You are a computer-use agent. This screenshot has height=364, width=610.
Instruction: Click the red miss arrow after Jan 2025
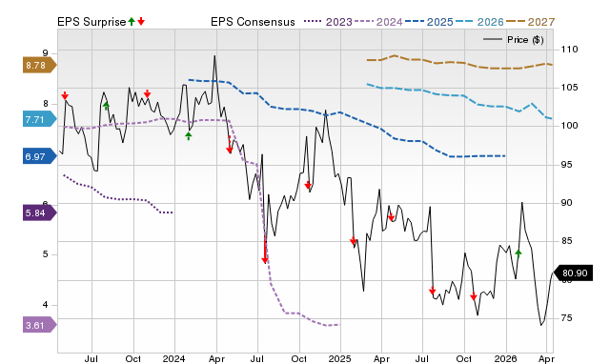tap(353, 241)
